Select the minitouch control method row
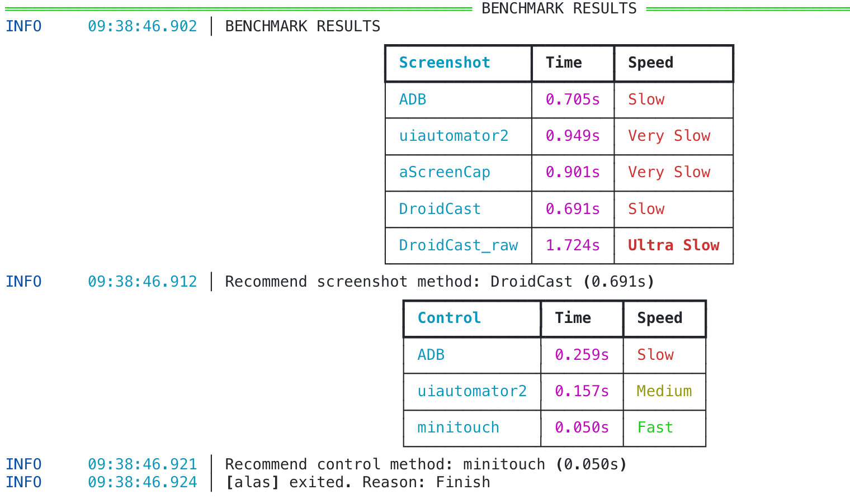 458,427
